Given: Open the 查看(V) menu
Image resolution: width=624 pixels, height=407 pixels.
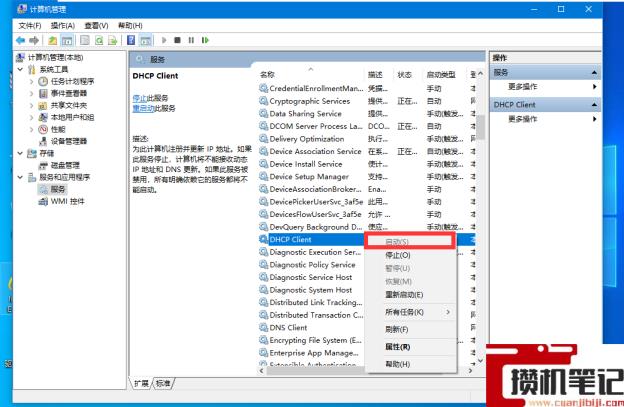Looking at the screenshot, I should click(96, 25).
